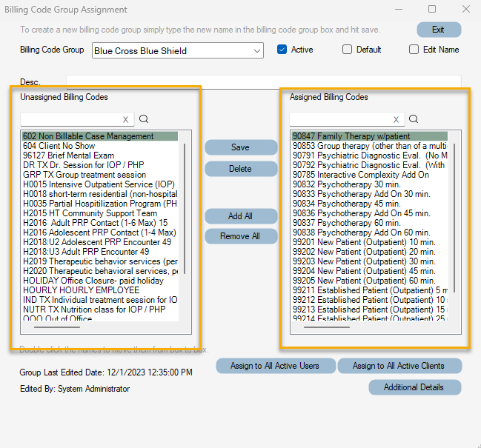Click the Remove All button
The width and height of the screenshot is (481, 448).
240,236
